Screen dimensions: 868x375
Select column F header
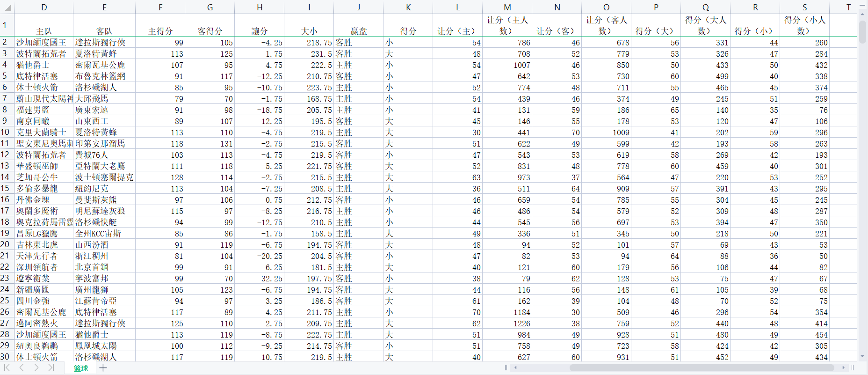(160, 7)
